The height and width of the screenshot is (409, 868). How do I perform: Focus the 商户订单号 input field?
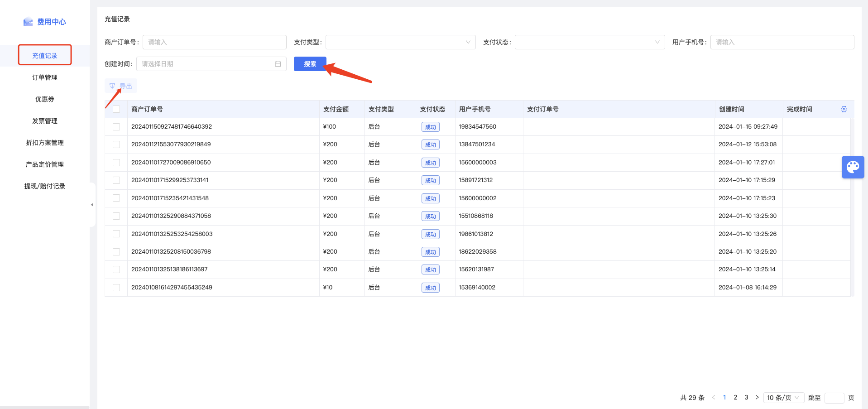point(215,42)
